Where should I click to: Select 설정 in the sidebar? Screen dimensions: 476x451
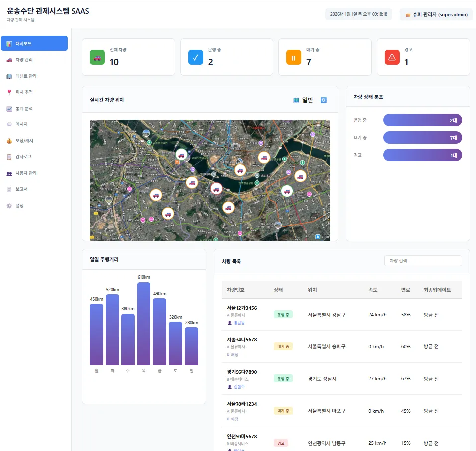tap(20, 206)
